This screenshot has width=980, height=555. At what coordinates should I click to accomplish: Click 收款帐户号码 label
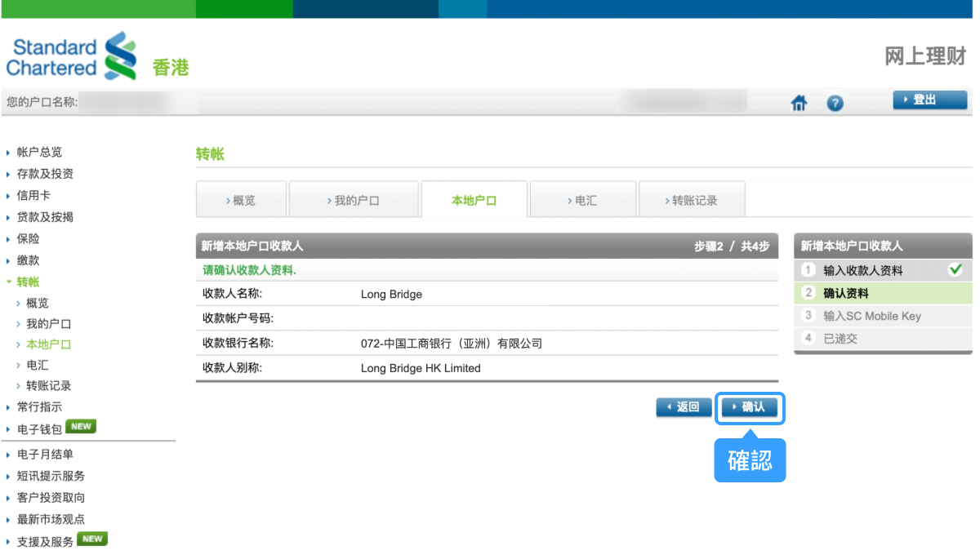click(238, 318)
